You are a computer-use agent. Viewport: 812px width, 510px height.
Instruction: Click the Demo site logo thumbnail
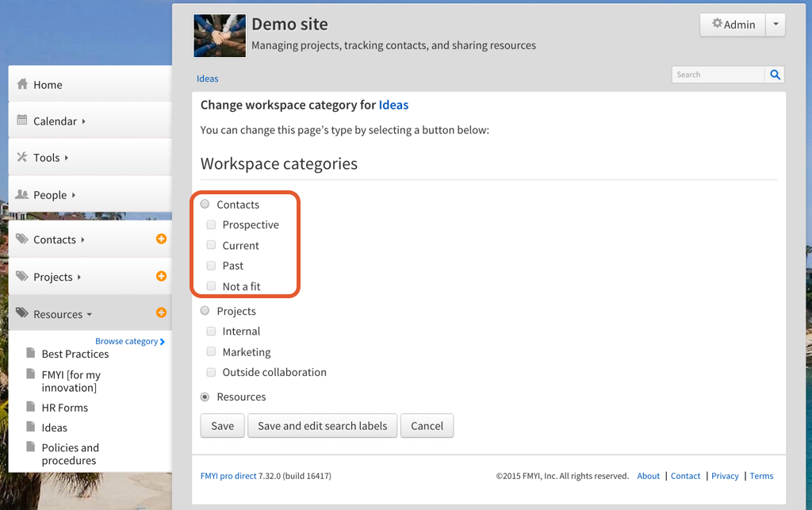[220, 36]
